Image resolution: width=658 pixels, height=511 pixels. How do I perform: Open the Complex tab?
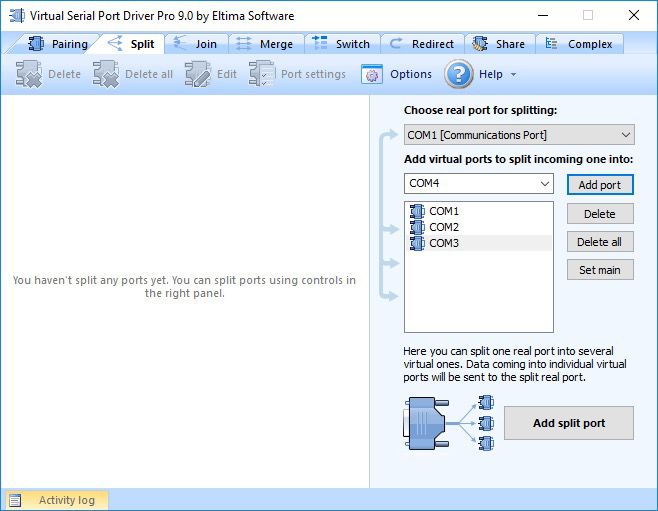(579, 44)
